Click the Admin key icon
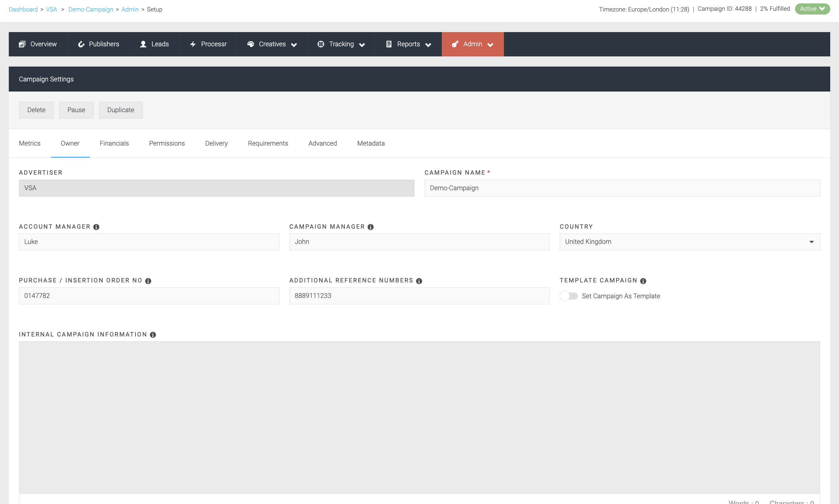839x504 pixels. [x=455, y=44]
